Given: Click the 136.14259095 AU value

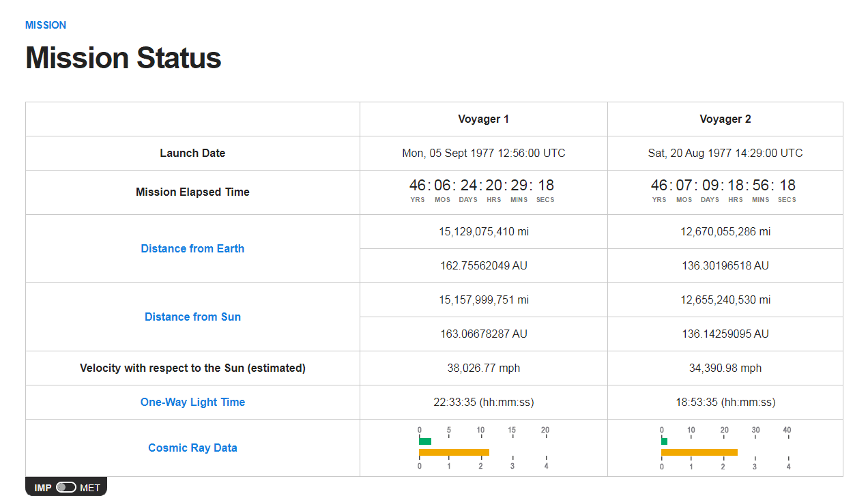Looking at the screenshot, I should (725, 334).
